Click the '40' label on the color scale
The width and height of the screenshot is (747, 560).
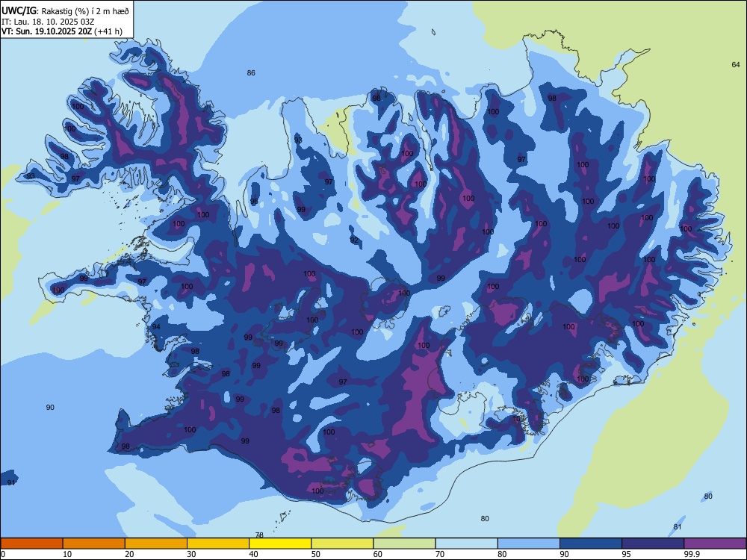click(x=253, y=554)
